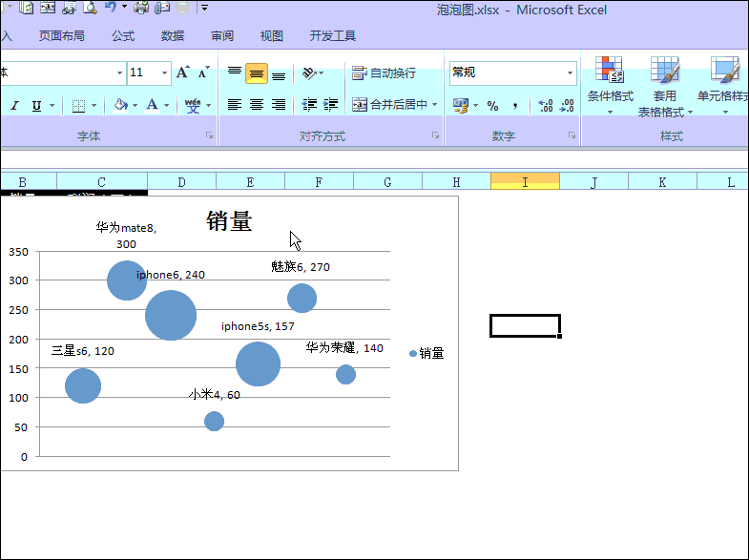The width and height of the screenshot is (749, 560).
Task: Apply font color A button
Action: 153,105
